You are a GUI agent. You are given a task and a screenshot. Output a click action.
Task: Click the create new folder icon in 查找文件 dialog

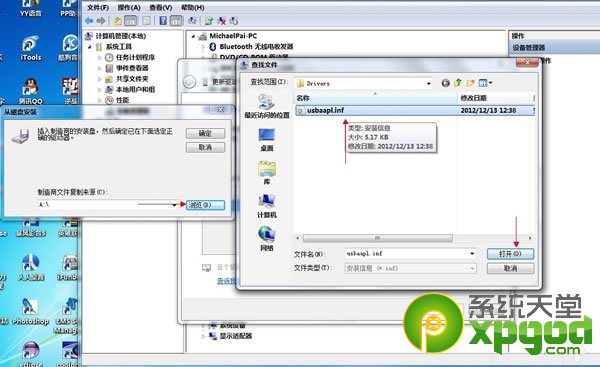[470, 83]
